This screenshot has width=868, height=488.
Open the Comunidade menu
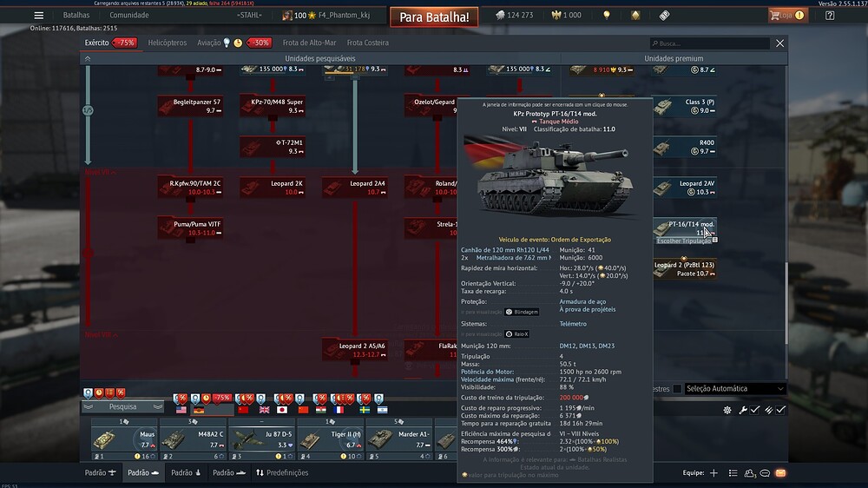coord(129,16)
